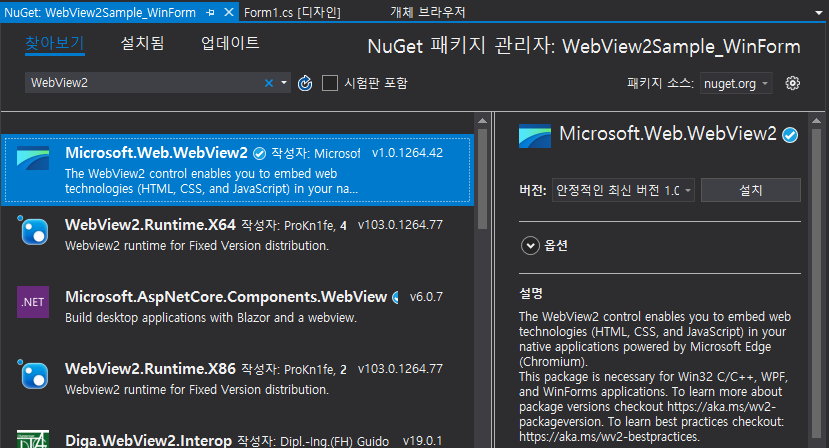Click WebView2.Runtime.X64 package icon

pyautogui.click(x=34, y=231)
